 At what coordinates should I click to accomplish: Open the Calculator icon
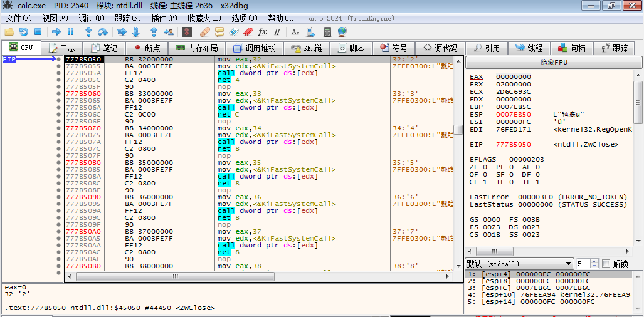pyautogui.click(x=328, y=31)
